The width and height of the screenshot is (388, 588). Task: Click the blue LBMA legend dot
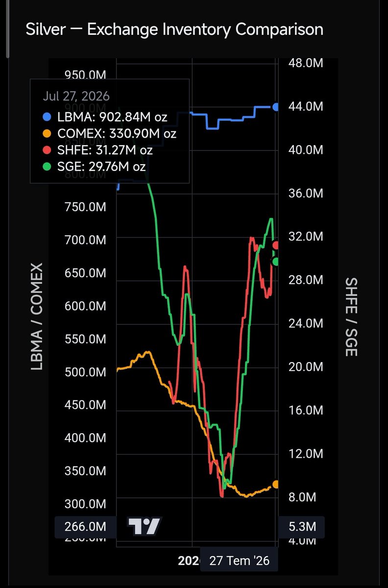[x=47, y=117]
